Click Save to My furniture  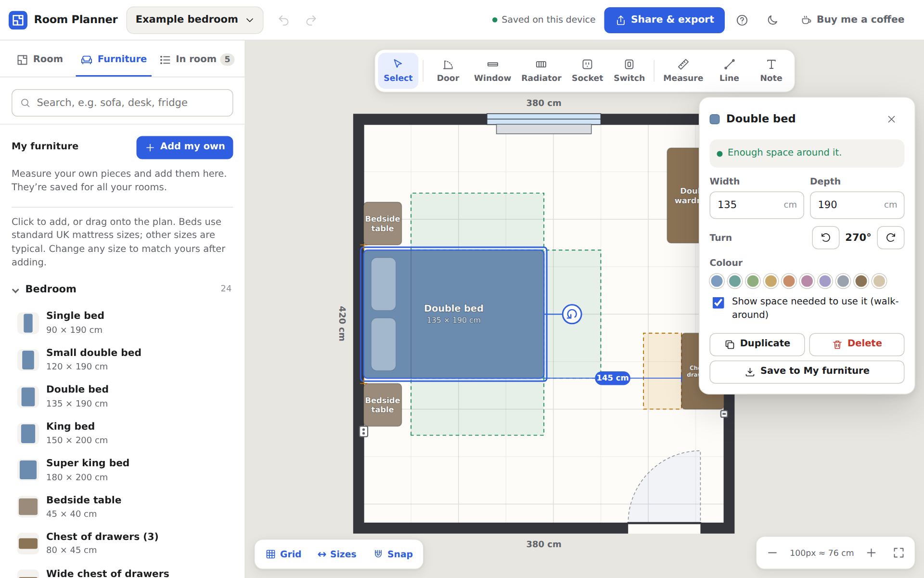807,372
